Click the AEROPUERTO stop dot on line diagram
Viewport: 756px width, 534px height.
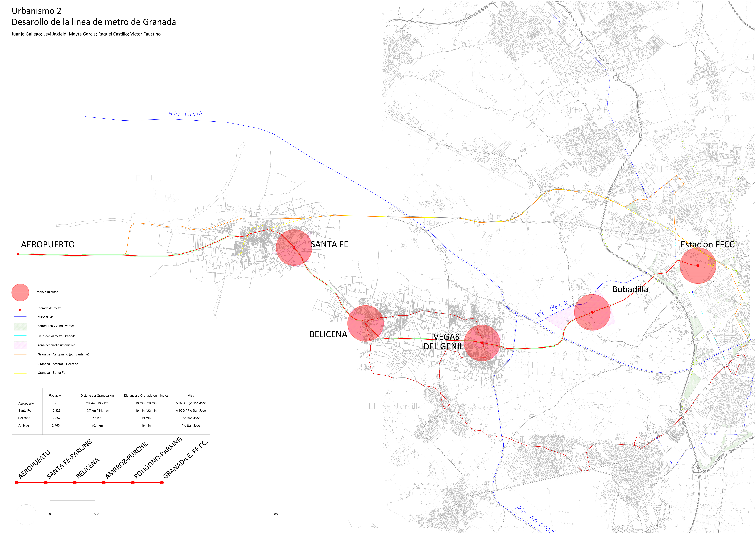pos(17,483)
